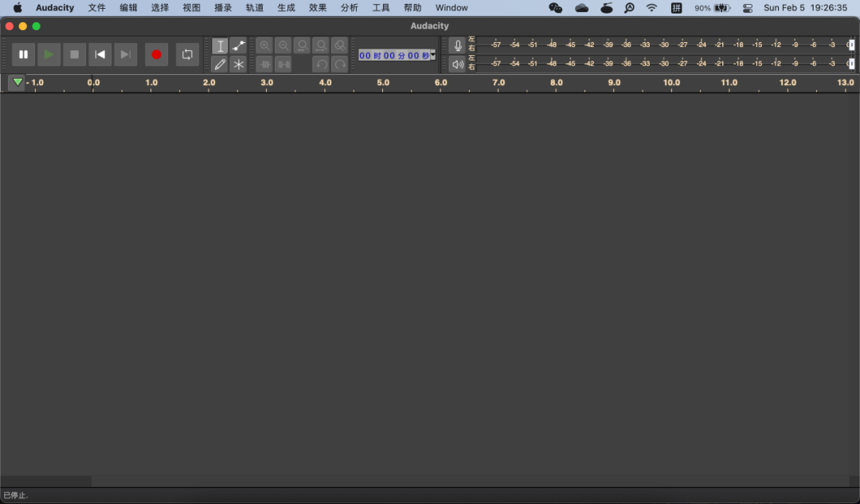Open the 工具 menu
This screenshot has height=504, width=860.
(x=381, y=8)
